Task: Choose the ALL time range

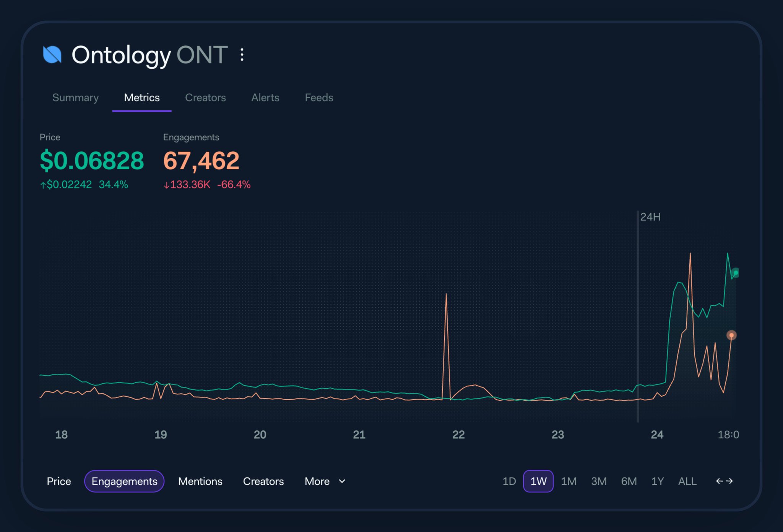Action: click(x=687, y=481)
